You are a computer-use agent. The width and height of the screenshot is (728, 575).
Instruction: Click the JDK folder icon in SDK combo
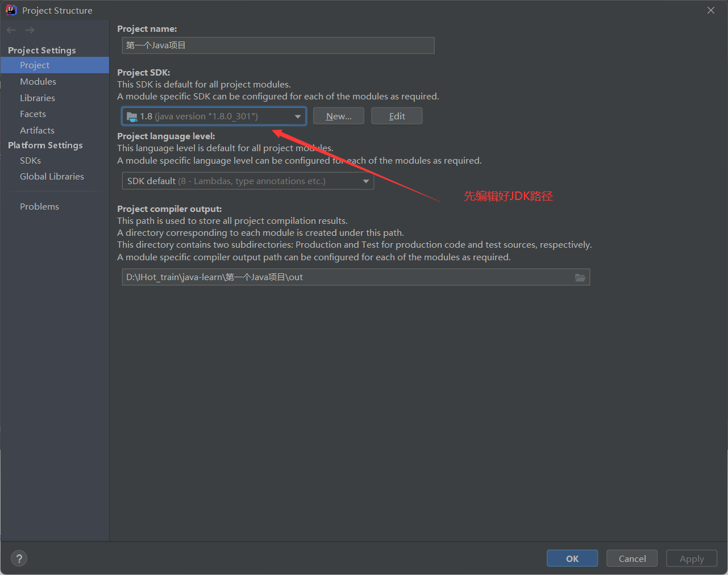[x=132, y=116]
